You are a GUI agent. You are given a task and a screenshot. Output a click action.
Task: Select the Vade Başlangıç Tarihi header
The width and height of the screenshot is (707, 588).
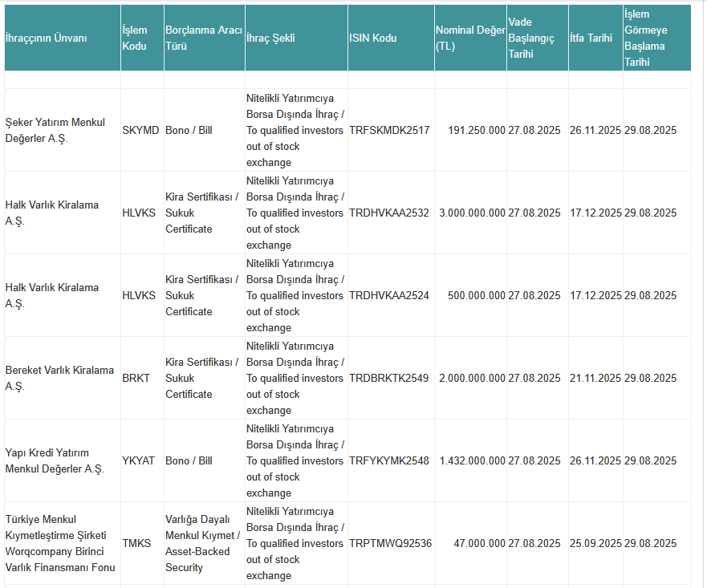531,38
